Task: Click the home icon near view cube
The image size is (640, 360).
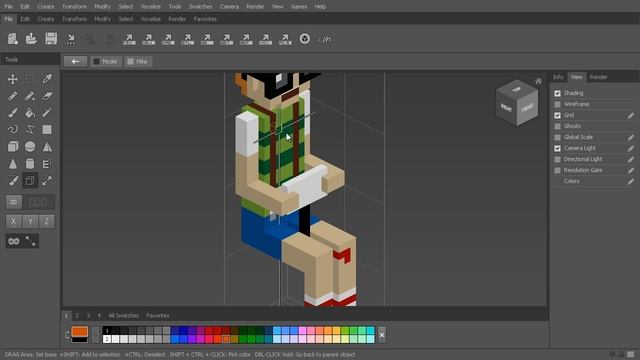Action: (538, 81)
